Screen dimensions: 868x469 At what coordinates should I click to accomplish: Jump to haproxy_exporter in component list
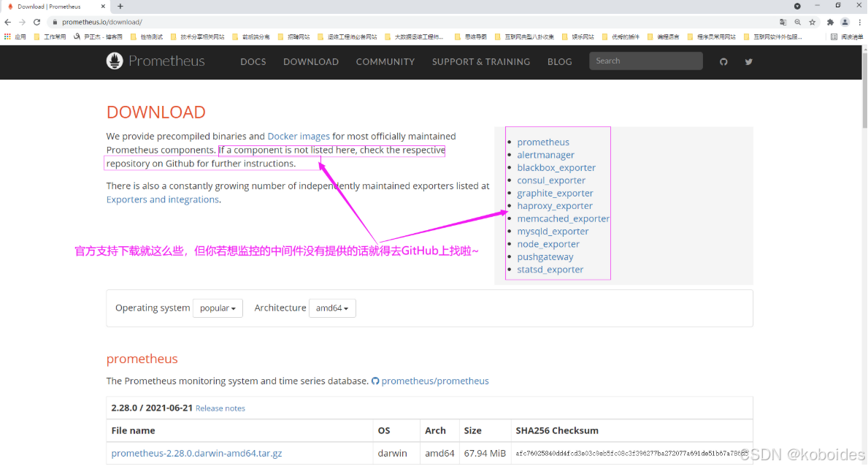click(555, 206)
